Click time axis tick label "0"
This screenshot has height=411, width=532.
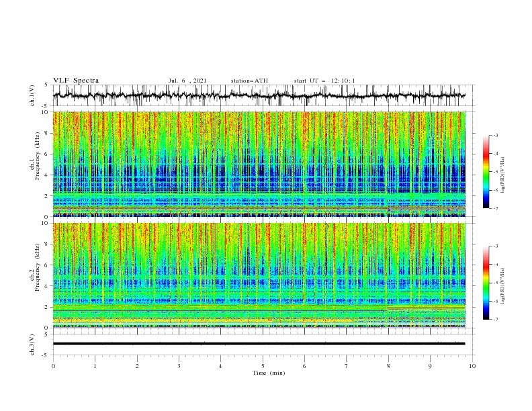tap(53, 366)
